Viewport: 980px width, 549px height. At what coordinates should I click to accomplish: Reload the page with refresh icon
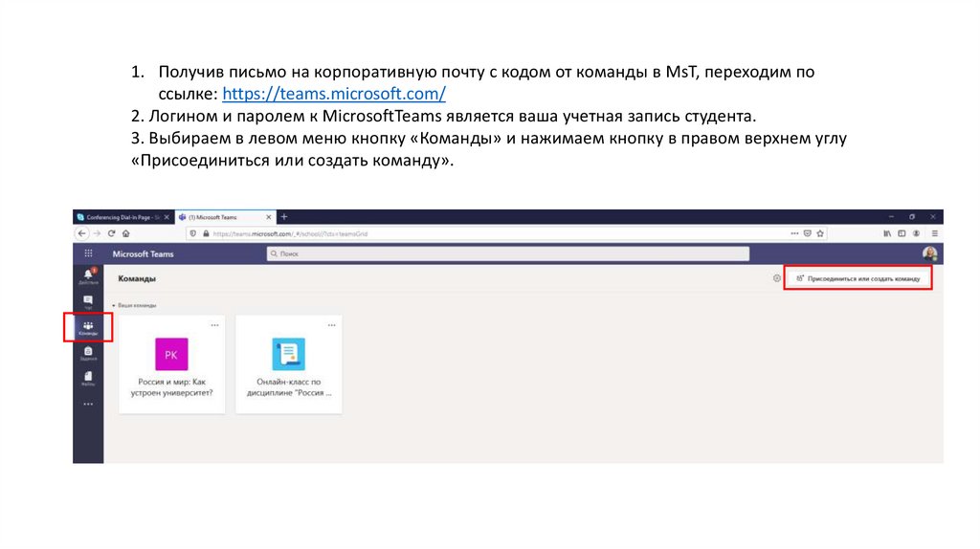(111, 233)
